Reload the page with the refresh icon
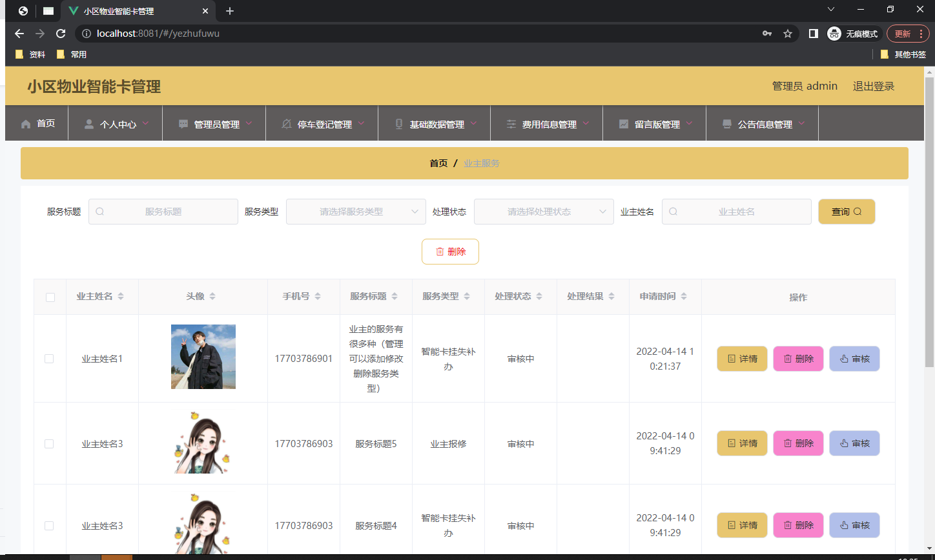The height and width of the screenshot is (560, 935). pyautogui.click(x=61, y=34)
